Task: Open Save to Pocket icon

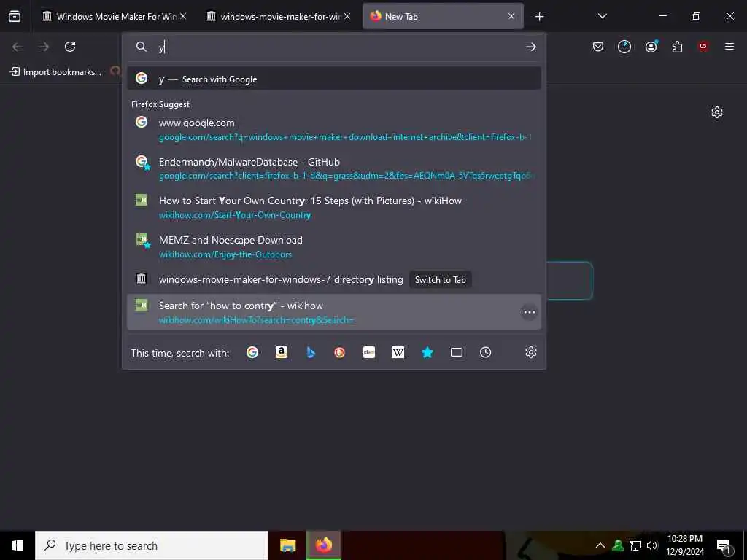Action: pos(598,47)
